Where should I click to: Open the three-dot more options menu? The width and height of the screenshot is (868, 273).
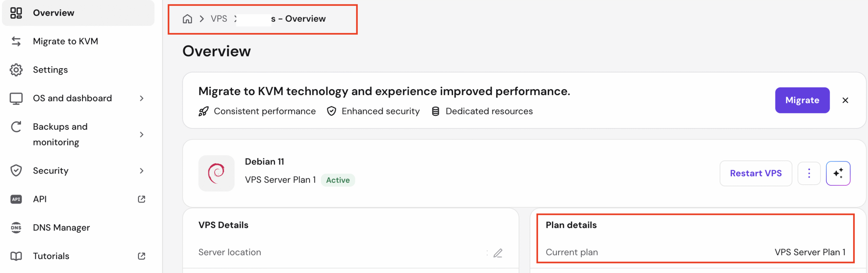tap(809, 173)
